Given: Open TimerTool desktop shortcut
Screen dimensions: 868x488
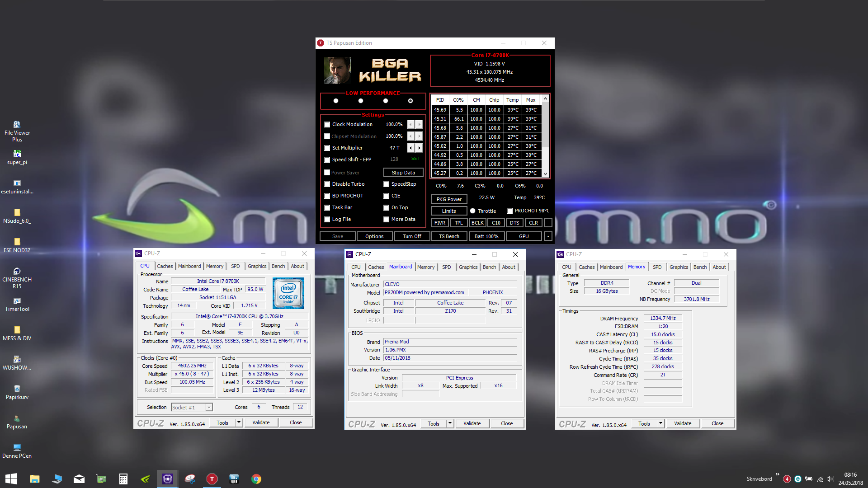Looking at the screenshot, I should pos(17,304).
